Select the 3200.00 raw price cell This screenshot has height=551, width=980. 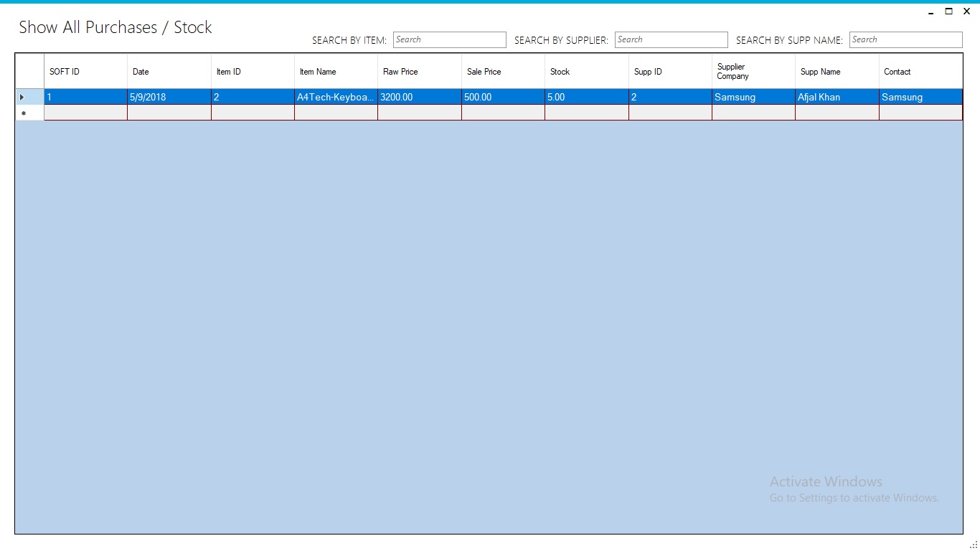coord(420,97)
